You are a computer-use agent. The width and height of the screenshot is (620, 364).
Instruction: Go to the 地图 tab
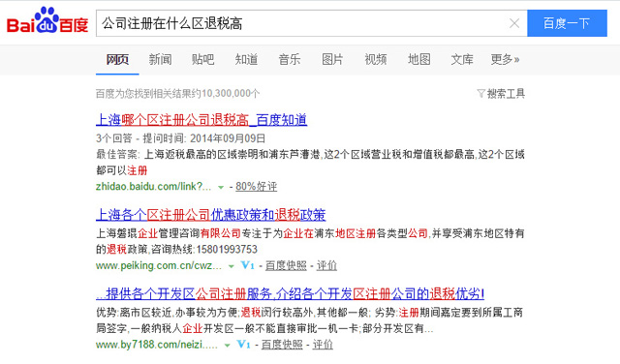tap(419, 59)
